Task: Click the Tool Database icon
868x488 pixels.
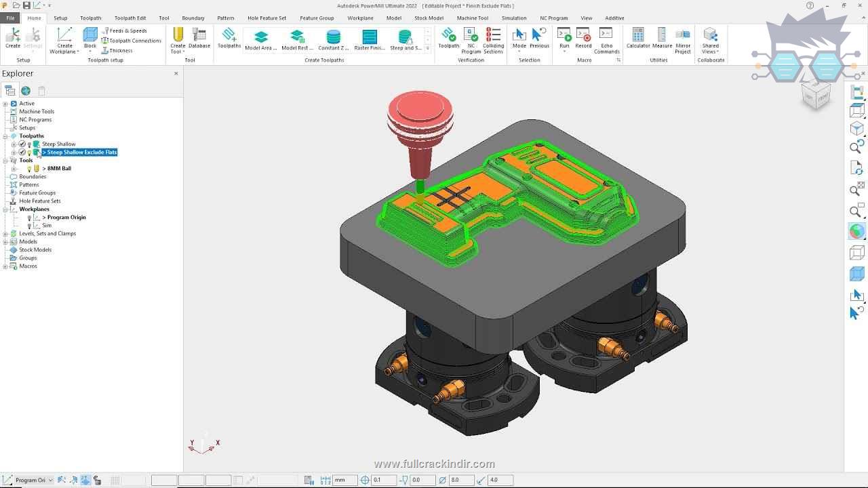Action: coord(199,38)
